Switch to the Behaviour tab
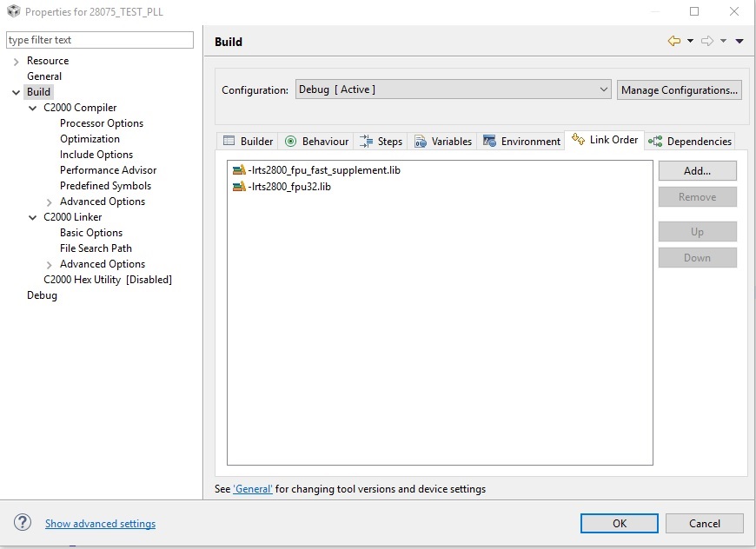This screenshot has height=549, width=756. click(316, 142)
